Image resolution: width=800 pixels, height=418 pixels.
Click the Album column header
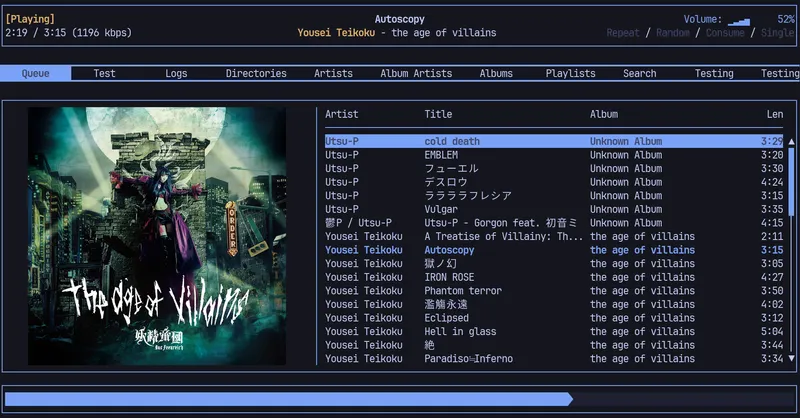[x=604, y=114]
